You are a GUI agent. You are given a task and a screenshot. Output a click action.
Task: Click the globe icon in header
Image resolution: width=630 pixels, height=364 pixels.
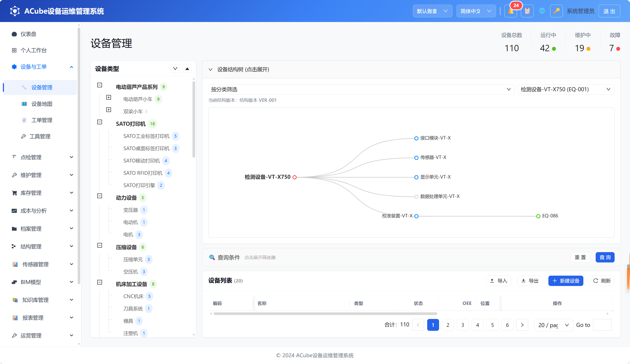542,11
